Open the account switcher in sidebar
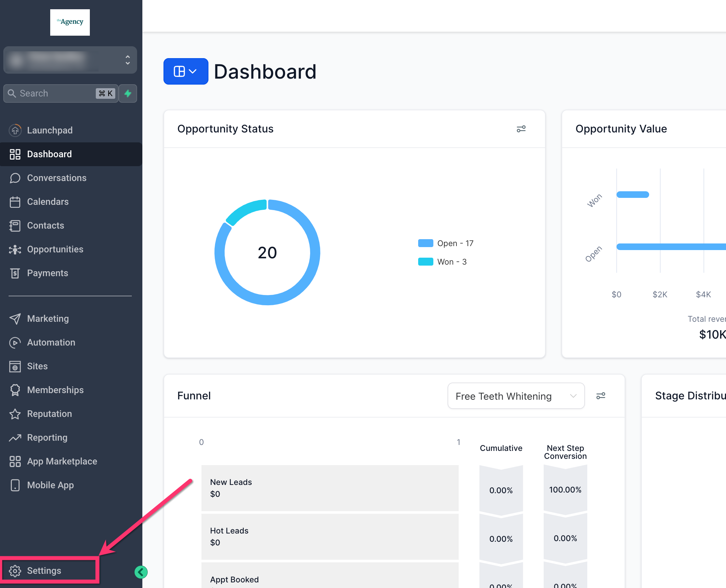Image resolution: width=726 pixels, height=588 pixels. tap(70, 60)
